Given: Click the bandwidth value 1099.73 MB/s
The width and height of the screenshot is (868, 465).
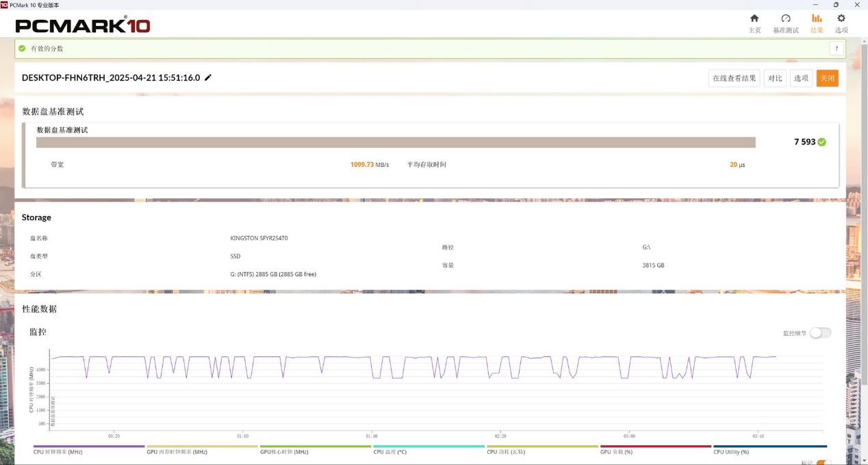Looking at the screenshot, I should [x=370, y=165].
